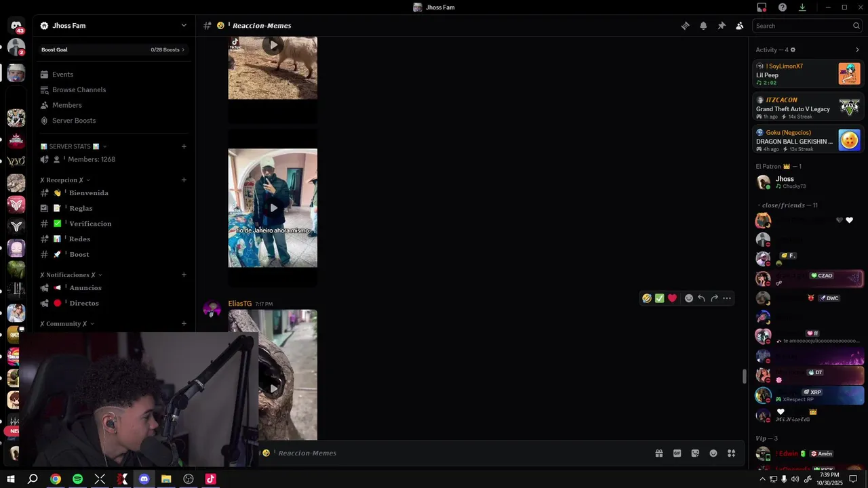868x488 pixels.
Task: Collapse the SERVER STATS category
Action: 73,146
